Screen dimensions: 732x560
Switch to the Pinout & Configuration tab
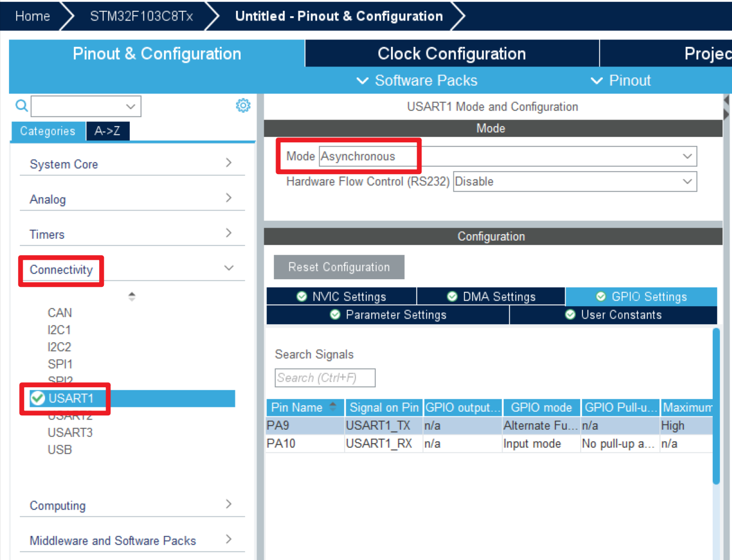[157, 53]
